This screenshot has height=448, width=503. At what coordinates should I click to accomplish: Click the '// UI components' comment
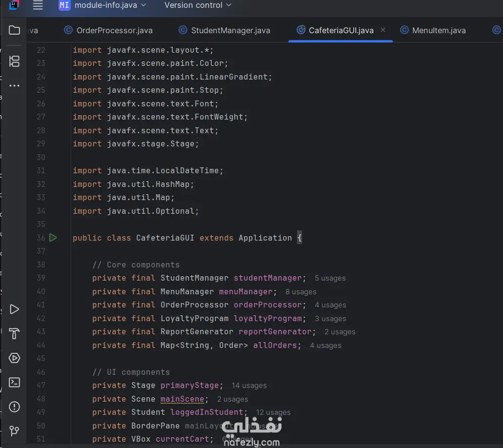[x=131, y=372]
